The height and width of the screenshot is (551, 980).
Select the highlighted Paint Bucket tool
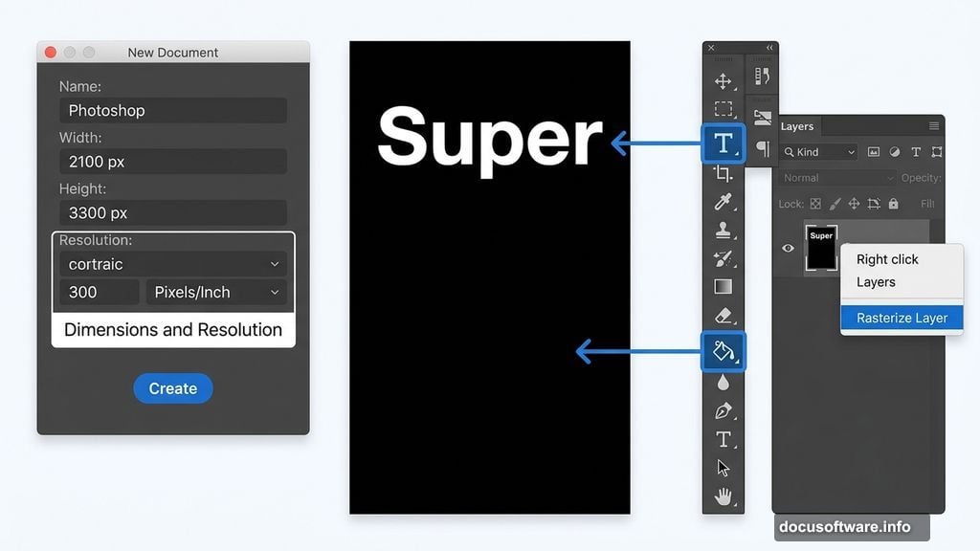pos(724,352)
